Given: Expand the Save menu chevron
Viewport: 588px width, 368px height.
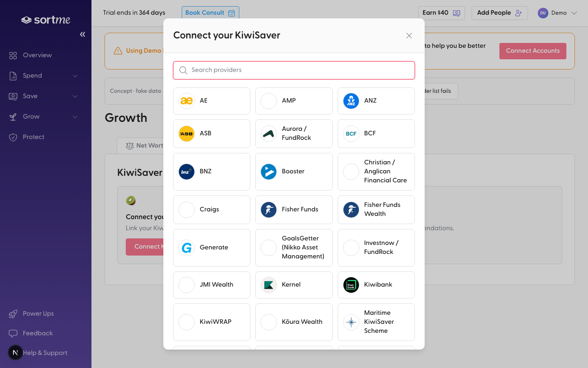Looking at the screenshot, I should [75, 96].
